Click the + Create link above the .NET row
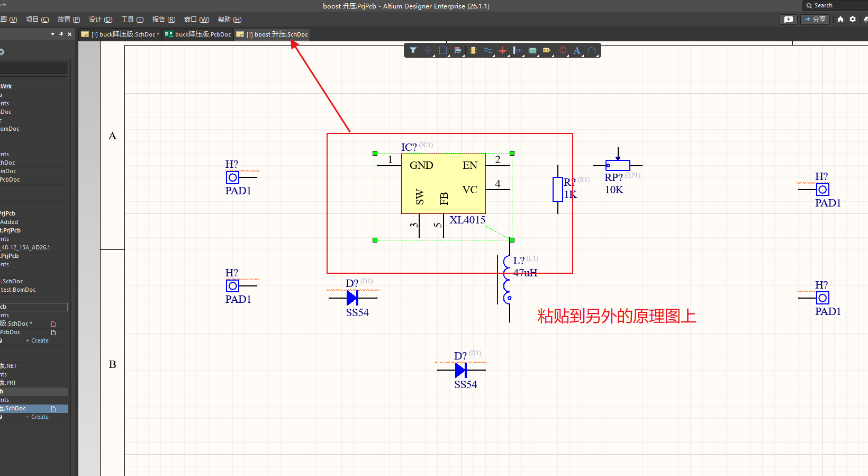Viewport: 868px width, 476px height. (37, 340)
